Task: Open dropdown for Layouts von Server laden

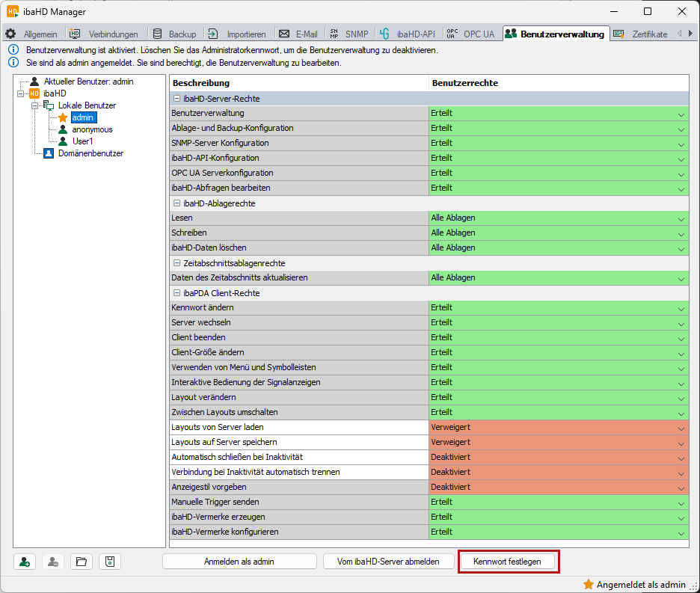Action: (x=681, y=428)
